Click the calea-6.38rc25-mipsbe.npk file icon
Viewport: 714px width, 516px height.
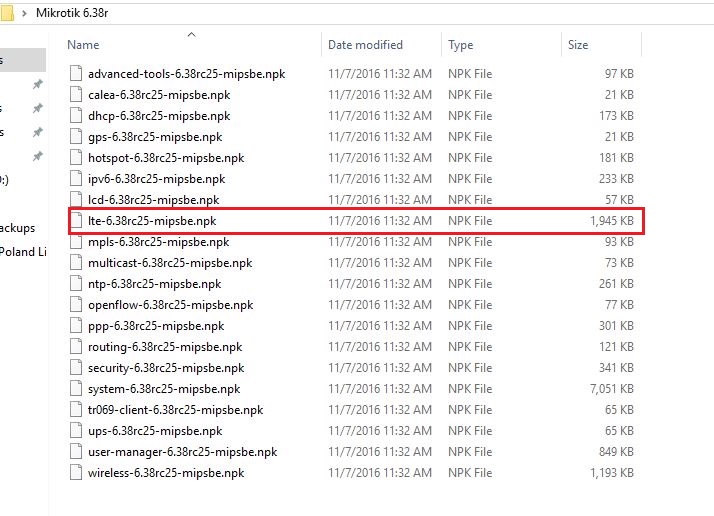pyautogui.click(x=76, y=94)
